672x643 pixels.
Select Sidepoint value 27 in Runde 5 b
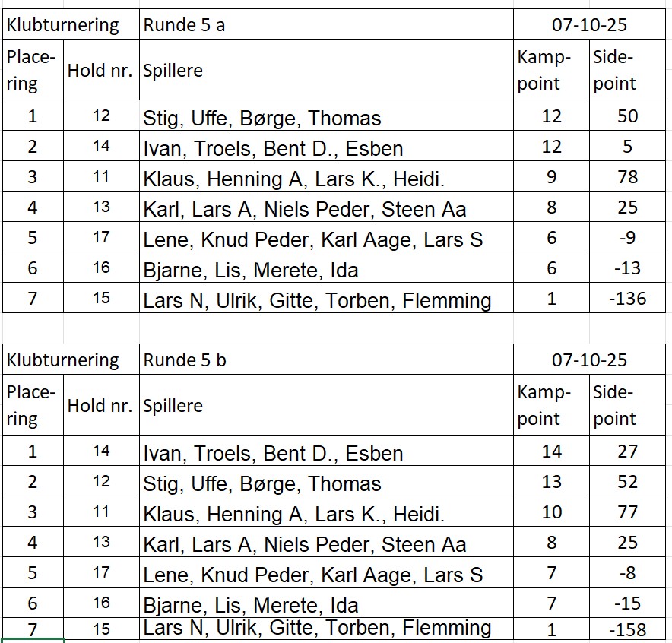(x=627, y=451)
